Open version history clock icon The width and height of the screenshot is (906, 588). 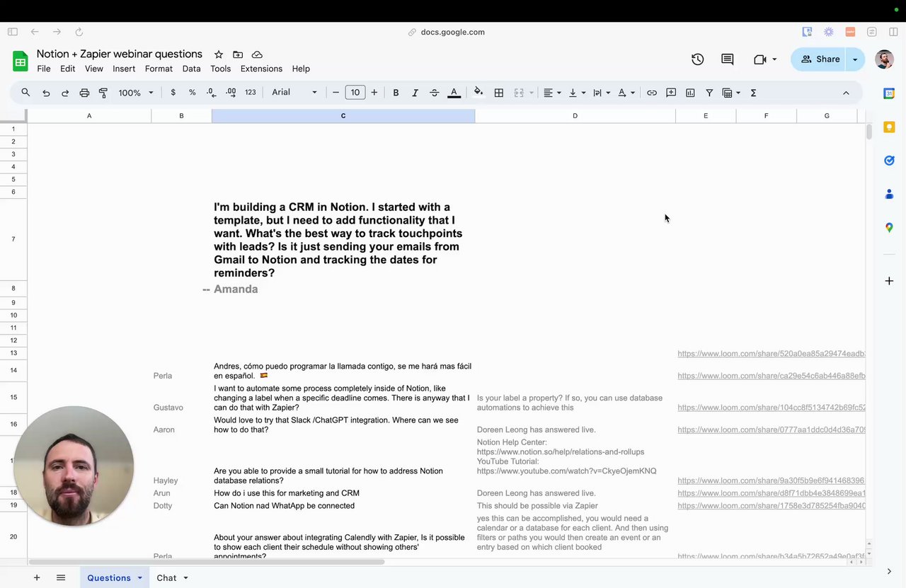pyautogui.click(x=698, y=59)
